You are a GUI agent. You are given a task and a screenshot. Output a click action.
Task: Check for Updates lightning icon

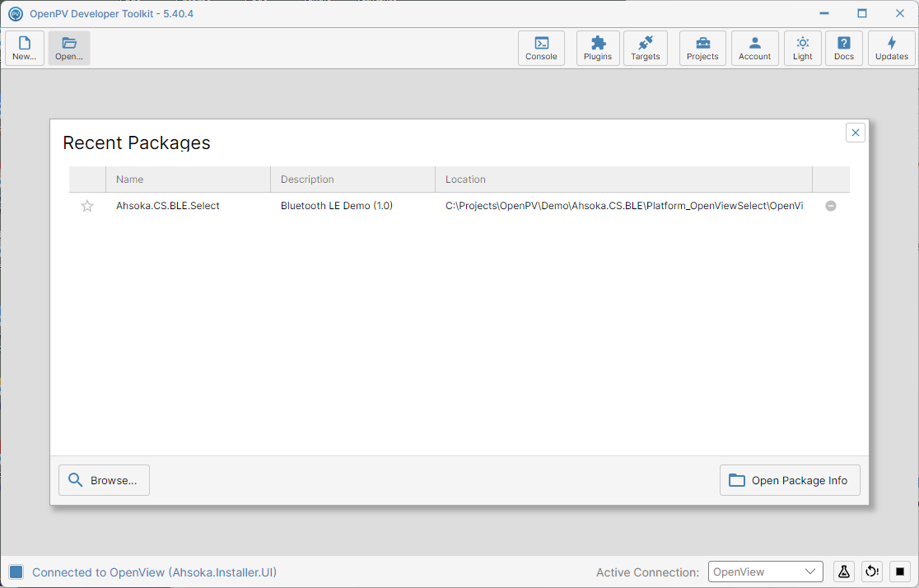892,48
